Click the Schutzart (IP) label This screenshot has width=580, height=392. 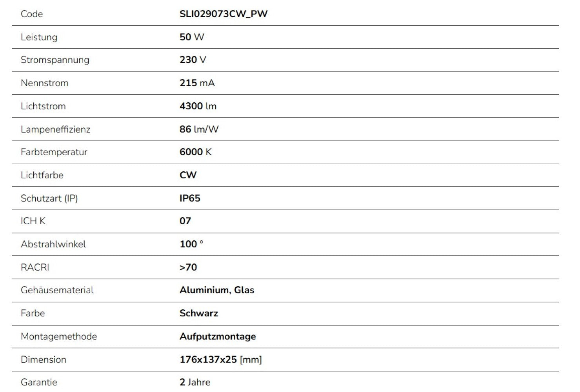pyautogui.click(x=49, y=198)
